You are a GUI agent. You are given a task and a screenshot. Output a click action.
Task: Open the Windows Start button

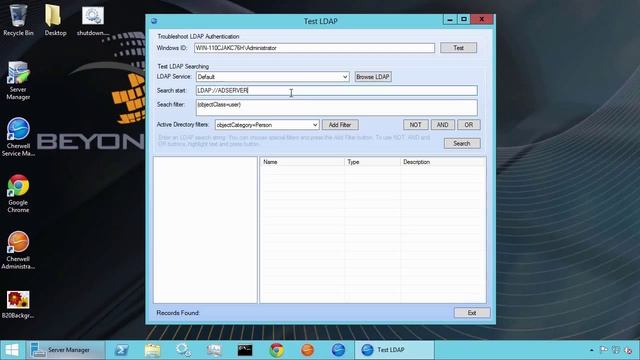pos(12,350)
